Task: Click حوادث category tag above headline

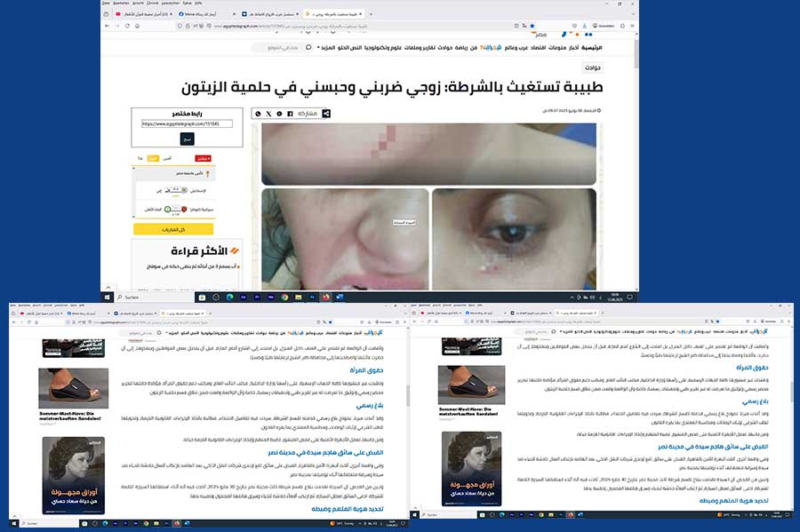Action: 592,67
